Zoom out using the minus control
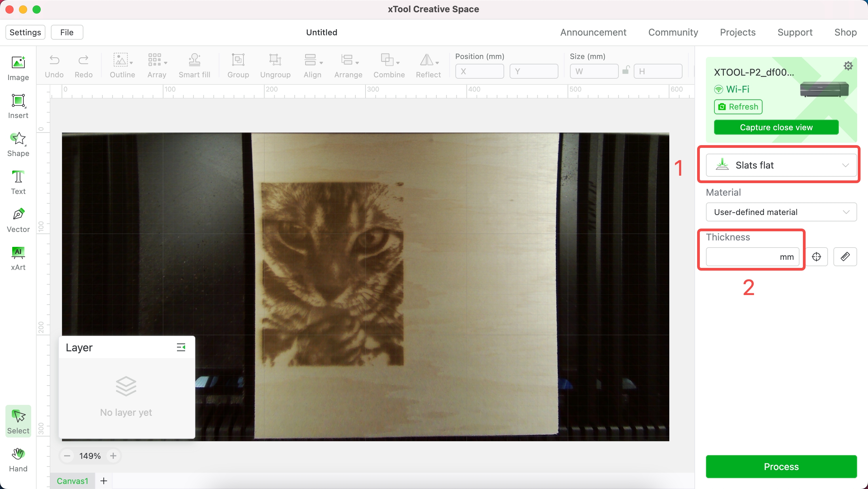This screenshot has height=489, width=868. pyautogui.click(x=67, y=455)
